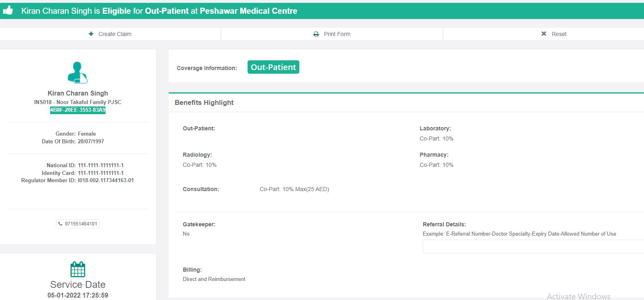Click the highlighted member code 4B8F-20EE-3553-83A9

(78, 110)
